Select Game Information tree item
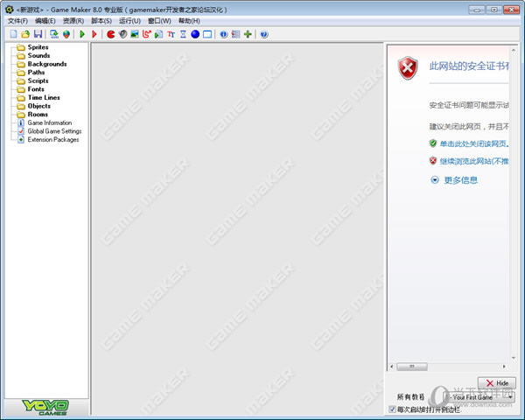Image resolution: width=525 pixels, height=420 pixels. coord(50,122)
